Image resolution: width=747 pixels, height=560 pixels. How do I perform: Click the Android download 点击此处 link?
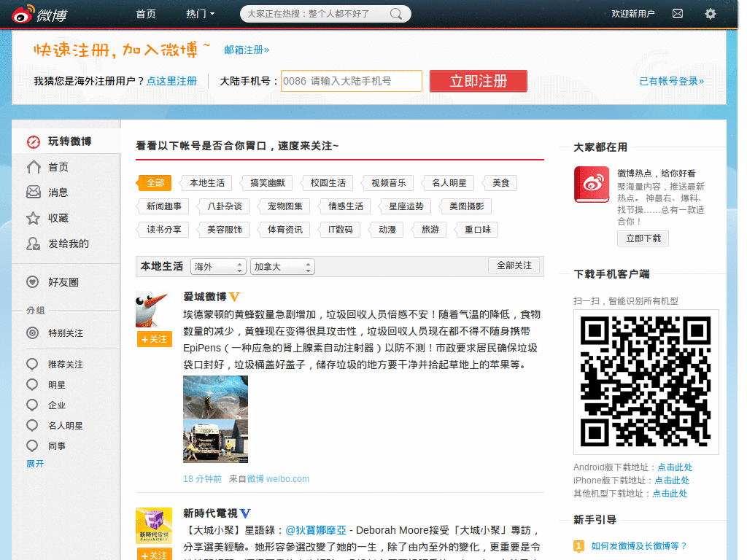point(675,467)
